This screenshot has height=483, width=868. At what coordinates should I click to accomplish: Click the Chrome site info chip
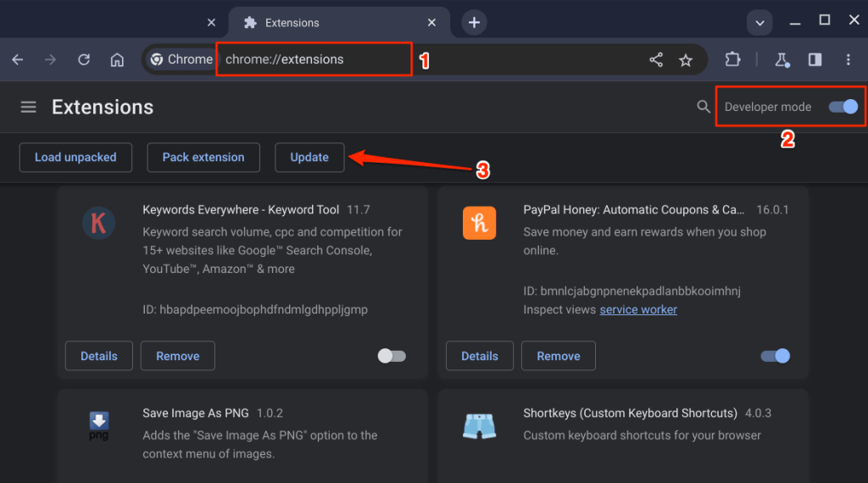click(181, 59)
